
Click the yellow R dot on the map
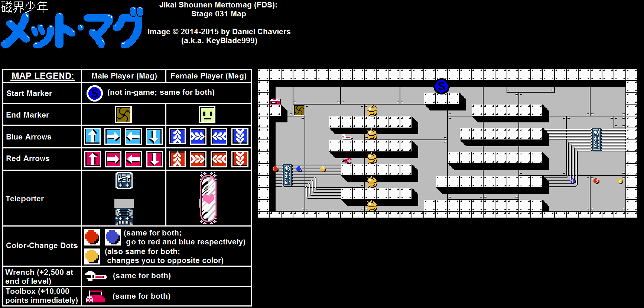coord(620,181)
